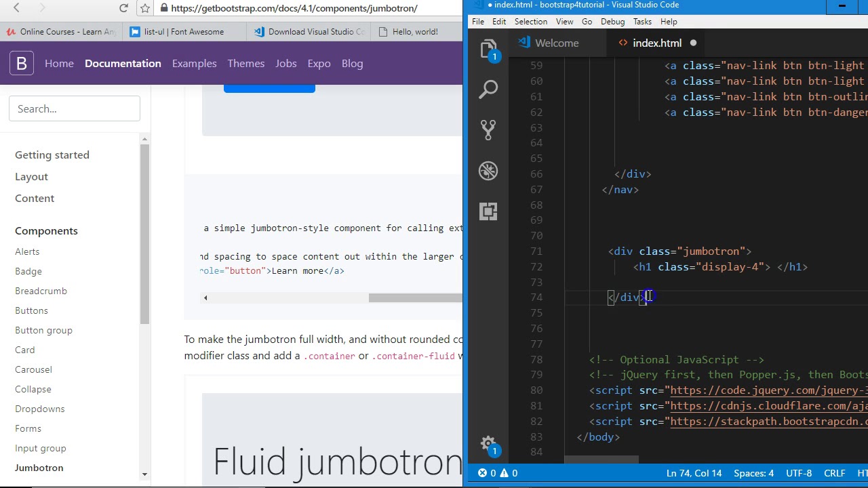Switch to Hello, world! browser tab
This screenshot has width=868, height=488.
pyautogui.click(x=415, y=31)
